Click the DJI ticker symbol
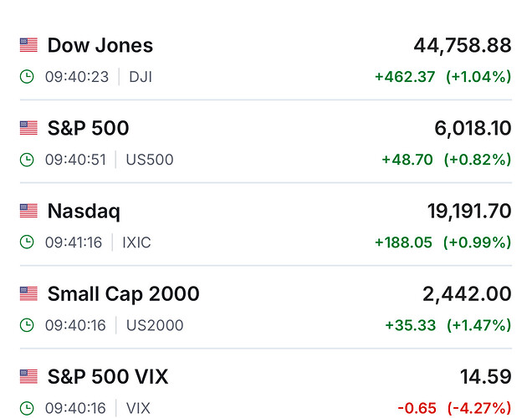This screenshot has height=418, width=532. point(141,77)
